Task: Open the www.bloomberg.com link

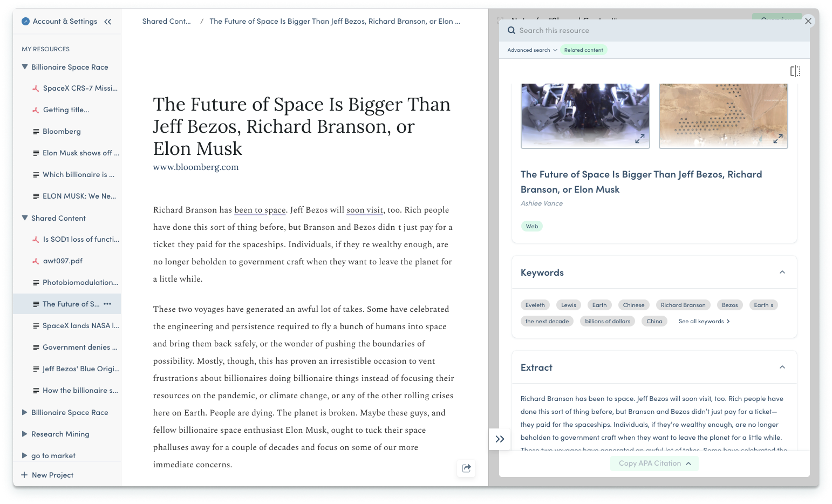Action: point(195,167)
